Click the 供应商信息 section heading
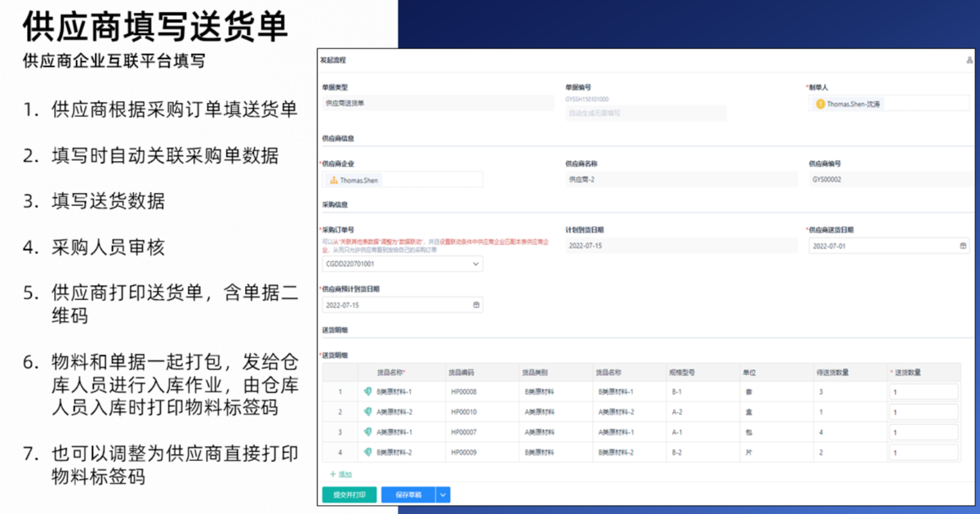Image resolution: width=980 pixels, height=514 pixels. [337, 139]
